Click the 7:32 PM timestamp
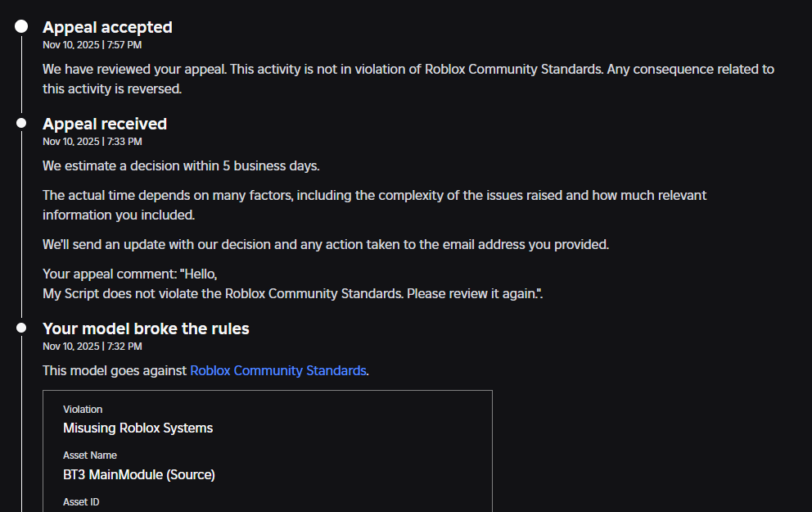Image resolution: width=812 pixels, height=512 pixels. pyautogui.click(x=92, y=347)
